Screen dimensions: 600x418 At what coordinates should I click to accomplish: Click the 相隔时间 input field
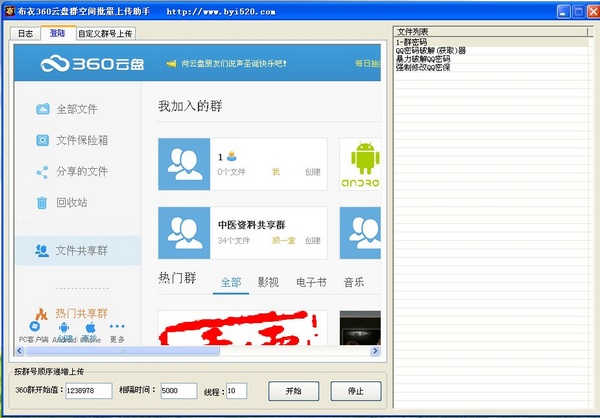[179, 390]
